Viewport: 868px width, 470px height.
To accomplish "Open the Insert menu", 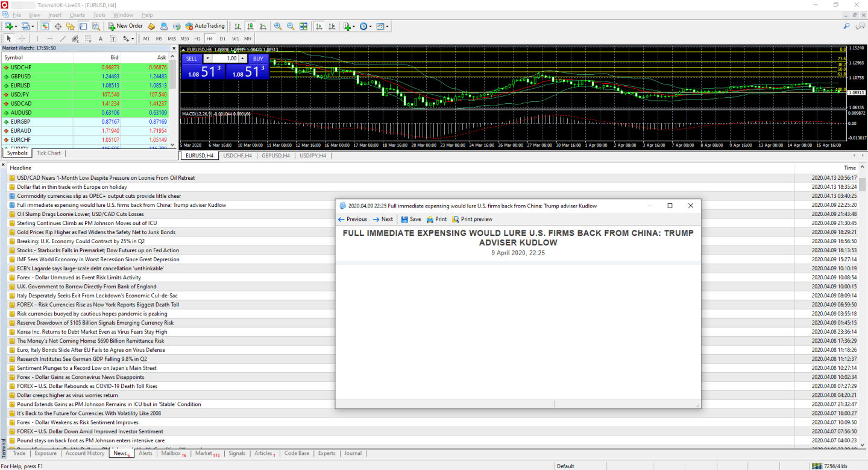I will pyautogui.click(x=55, y=14).
